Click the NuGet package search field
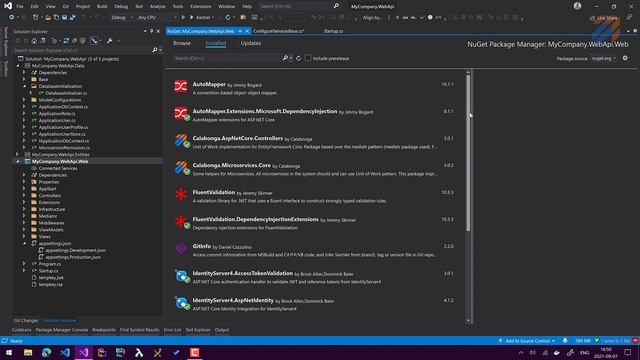 pos(227,58)
